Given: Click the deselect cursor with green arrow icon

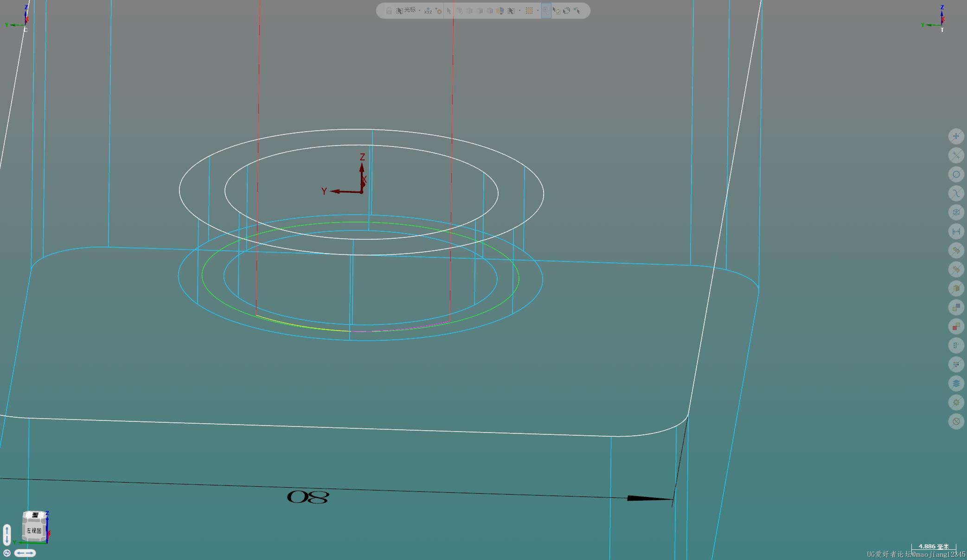Looking at the screenshot, I should coord(576,11).
